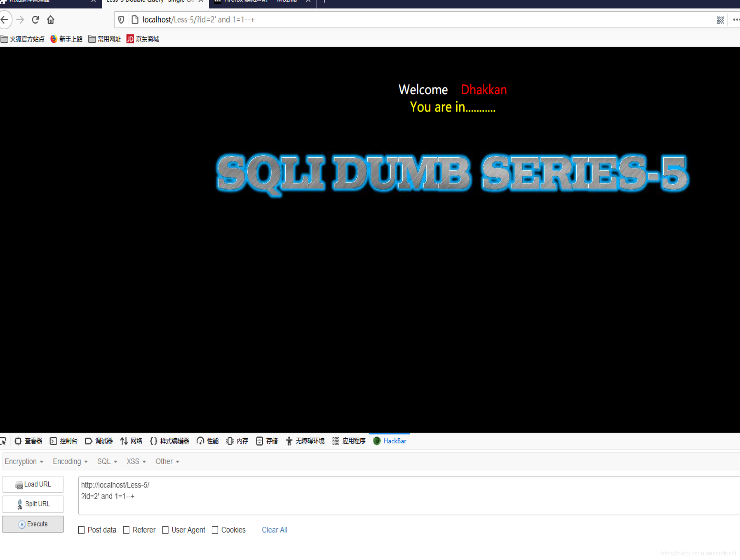Click the element picker icon in devtools
The width and height of the screenshot is (740, 560).
coord(3,441)
